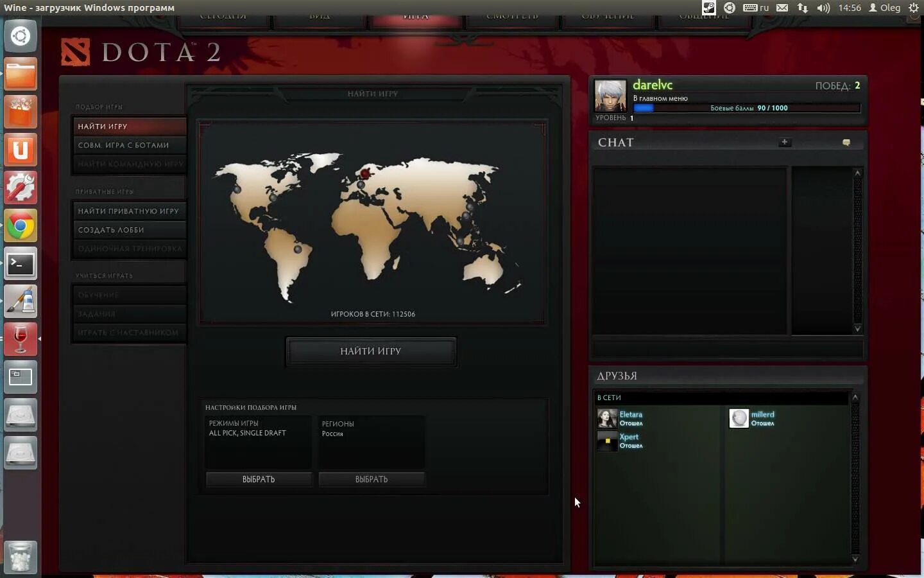Image resolution: width=924 pixels, height=578 pixels.
Task: Select НАЙТИ ИГРУ in the left menu
Action: click(129, 127)
